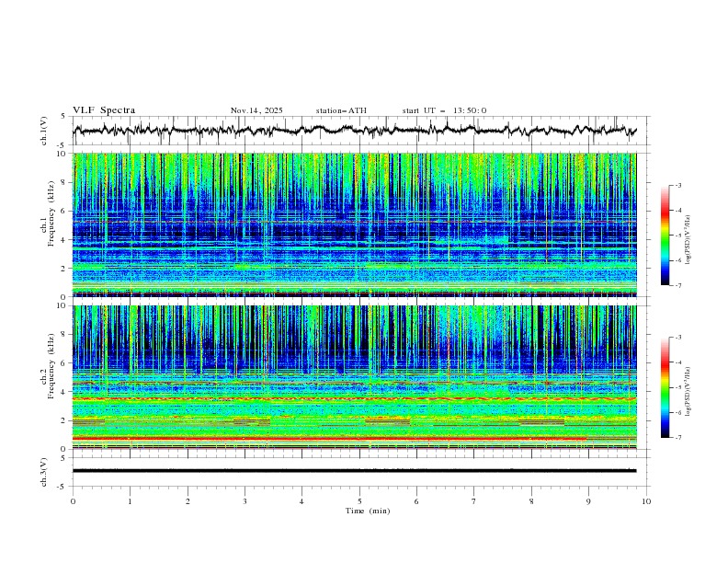Image resolution: width=728 pixels, height=563 pixels.
Task: Click the ch.3 voltage trace
Action: tap(354, 471)
